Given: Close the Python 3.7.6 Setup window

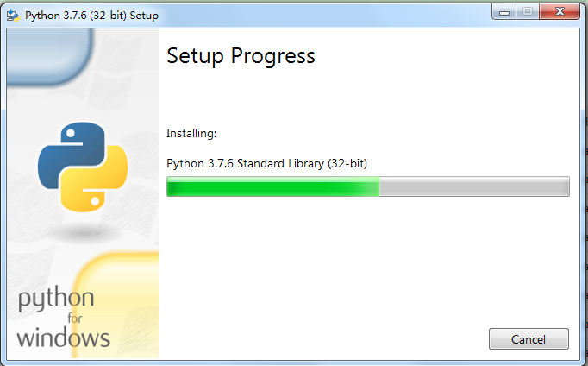Looking at the screenshot, I should click(x=560, y=12).
